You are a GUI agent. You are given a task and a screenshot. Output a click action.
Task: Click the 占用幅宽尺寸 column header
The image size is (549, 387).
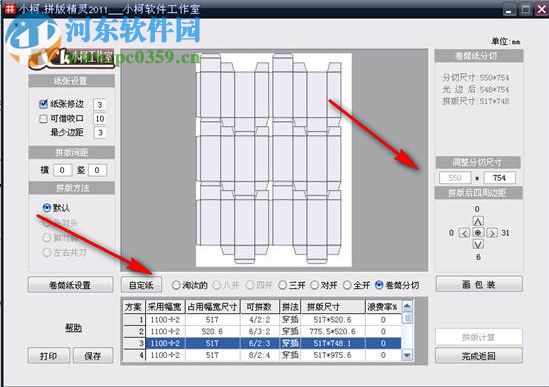[x=212, y=307]
